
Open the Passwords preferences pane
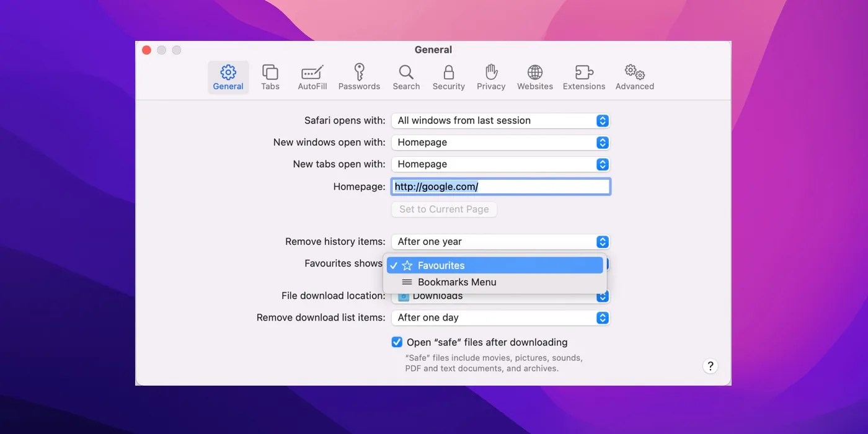pos(359,77)
